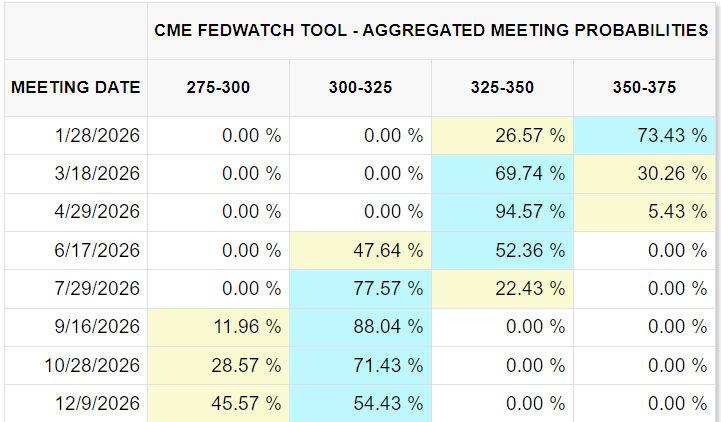Click the 325-350 column header
The image size is (721, 422).
pyautogui.click(x=502, y=87)
